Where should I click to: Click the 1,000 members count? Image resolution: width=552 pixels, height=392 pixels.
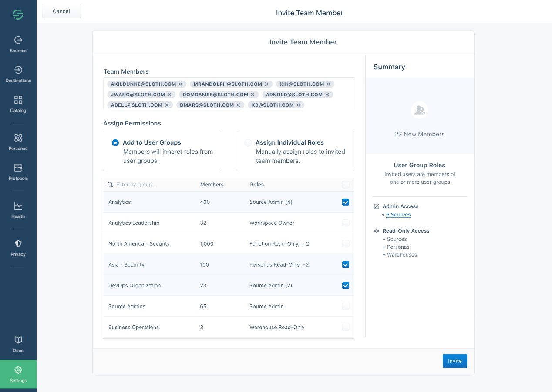coord(207,244)
